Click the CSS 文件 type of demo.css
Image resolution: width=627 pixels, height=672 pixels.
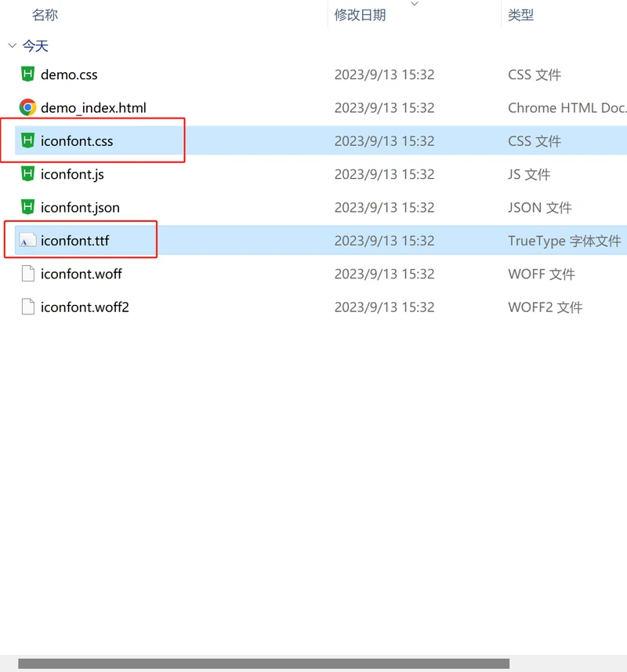535,74
